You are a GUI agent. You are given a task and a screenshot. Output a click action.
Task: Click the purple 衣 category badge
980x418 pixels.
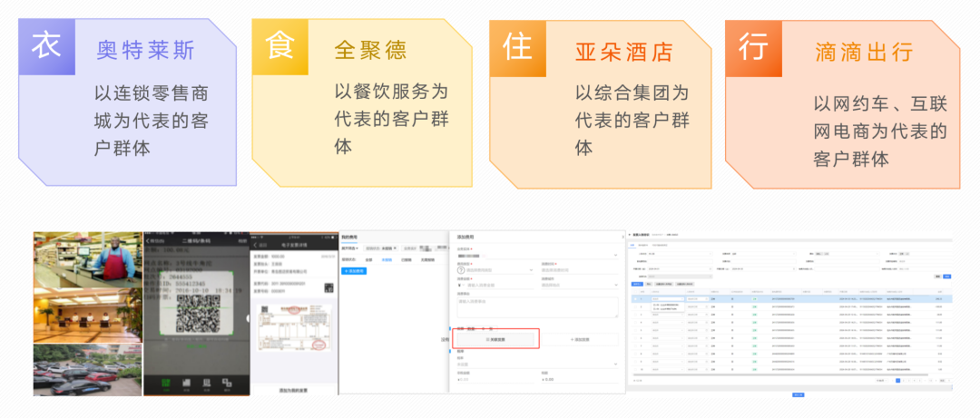[47, 47]
